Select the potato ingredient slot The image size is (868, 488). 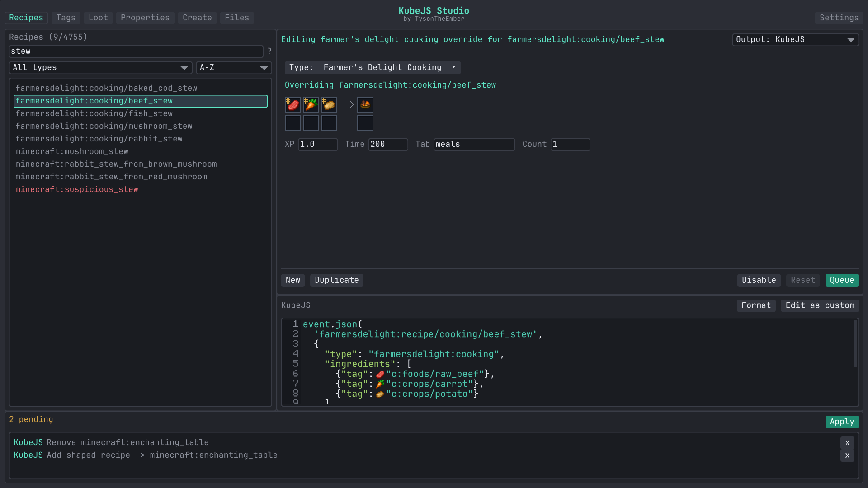pyautogui.click(x=329, y=105)
